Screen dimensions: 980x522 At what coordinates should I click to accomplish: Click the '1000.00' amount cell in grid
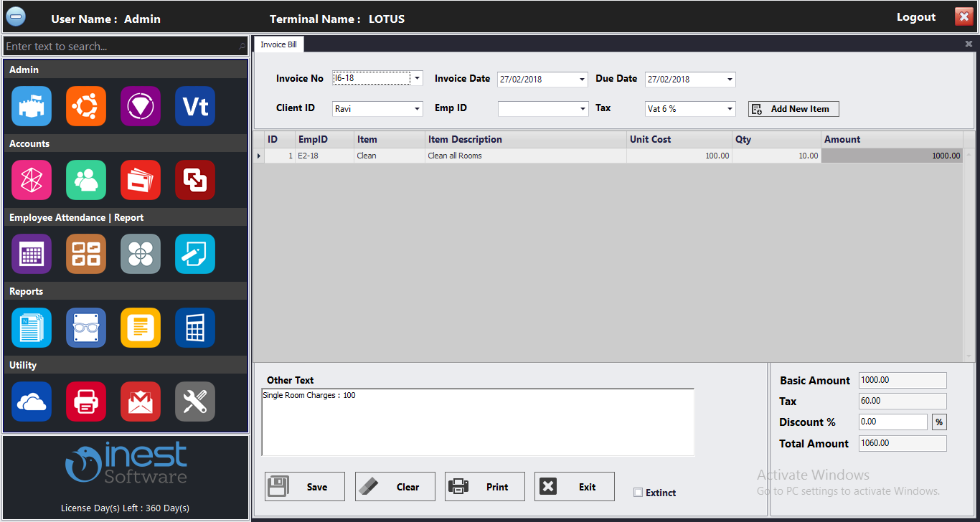(x=892, y=156)
